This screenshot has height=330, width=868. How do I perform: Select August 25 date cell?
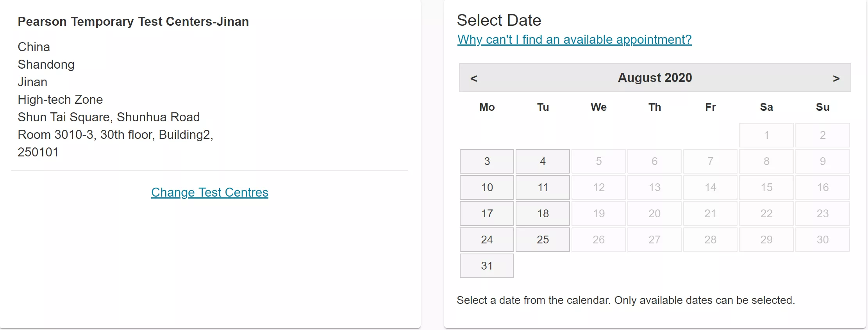click(x=543, y=240)
